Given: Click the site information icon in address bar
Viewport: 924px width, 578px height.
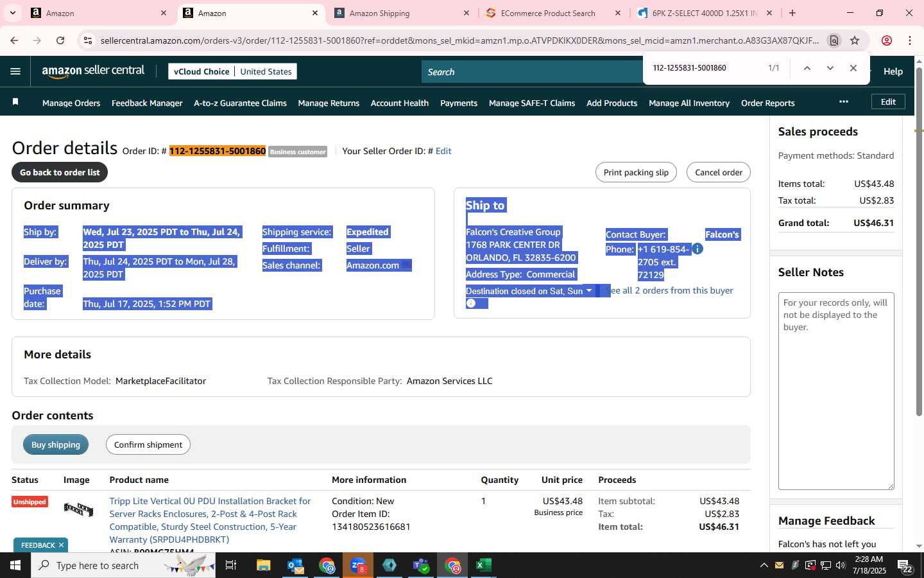Looking at the screenshot, I should (88, 40).
